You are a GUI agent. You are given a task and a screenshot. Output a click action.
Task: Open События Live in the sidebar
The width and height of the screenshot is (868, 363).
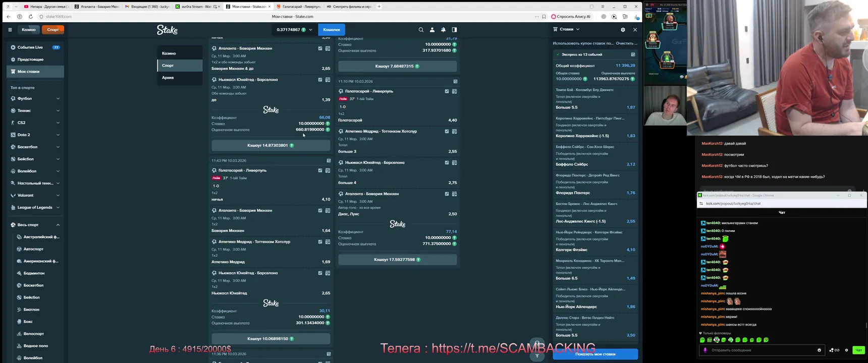[x=35, y=47]
